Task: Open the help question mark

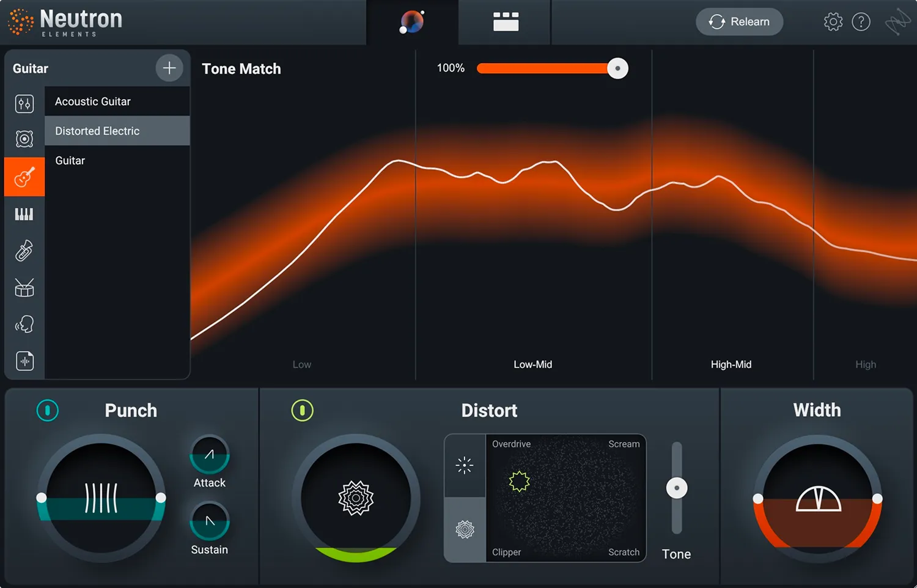Action: coord(861,22)
